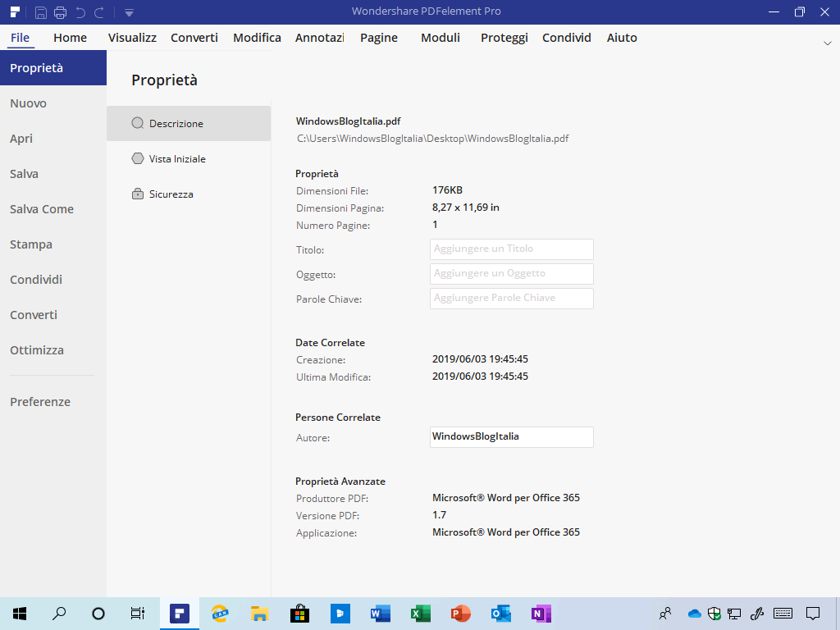Open Preferenze in the sidebar

(x=53, y=402)
